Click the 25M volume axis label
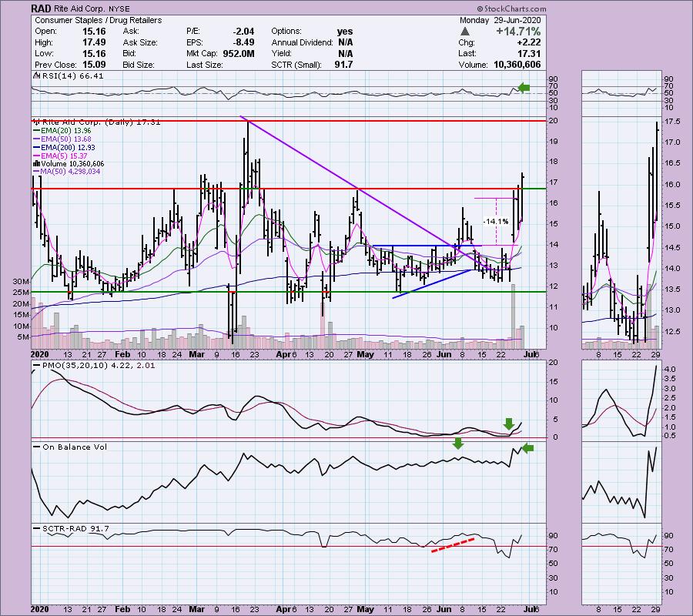Screen dimensions: 693x616 pyautogui.click(x=21, y=293)
